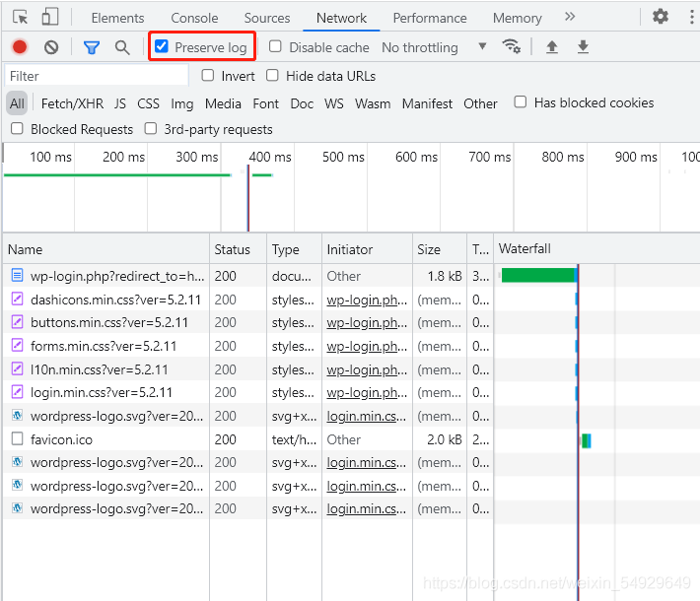700x601 pixels.
Task: Filter requests by Wasm
Action: click(373, 103)
